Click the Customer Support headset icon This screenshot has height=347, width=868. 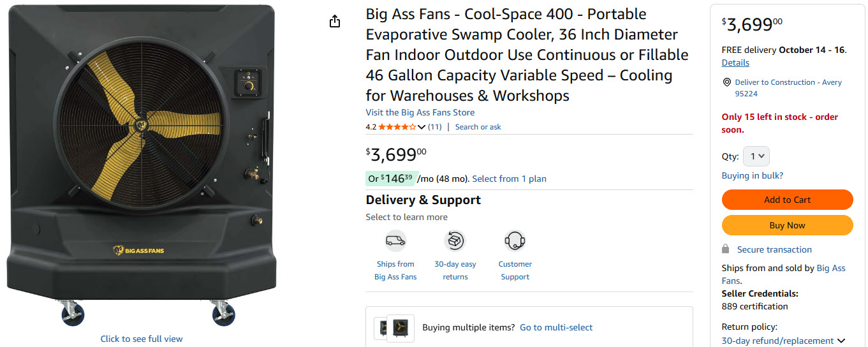click(515, 241)
